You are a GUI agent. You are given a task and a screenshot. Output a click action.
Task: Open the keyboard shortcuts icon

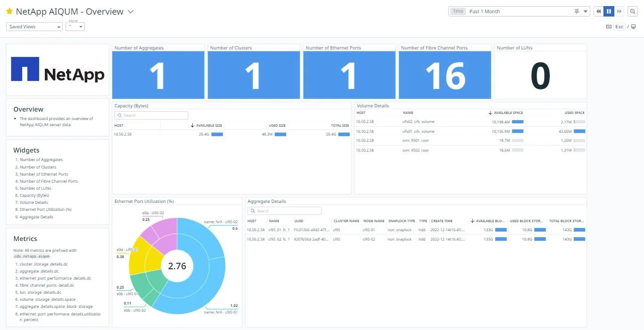(609, 27)
